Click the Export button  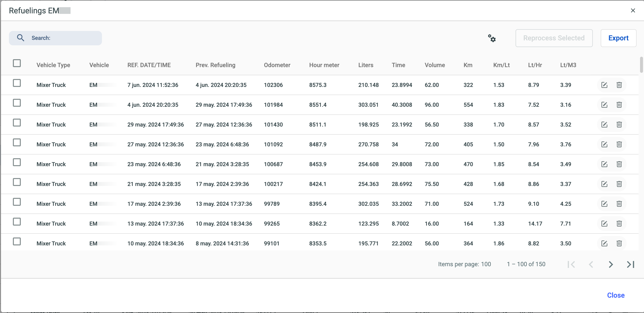pyautogui.click(x=618, y=38)
